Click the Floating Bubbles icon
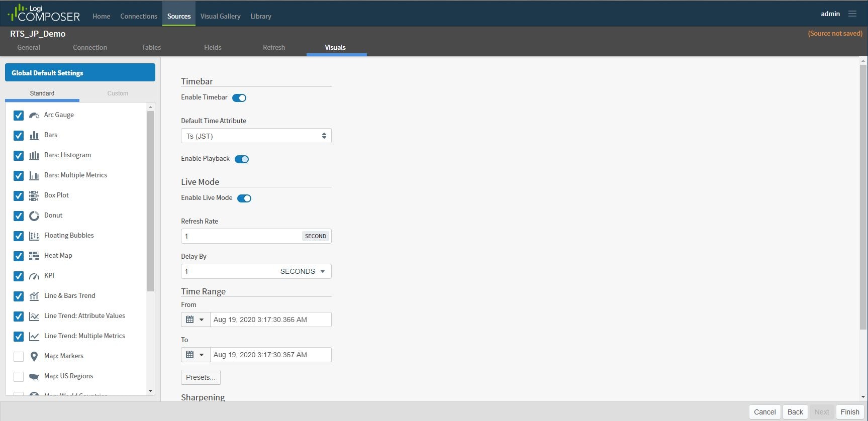 [34, 236]
